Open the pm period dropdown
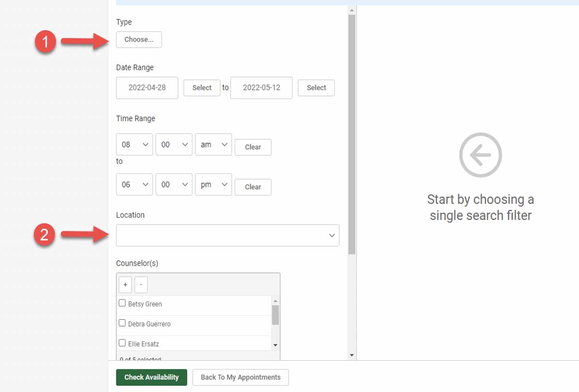The height and width of the screenshot is (392, 579). tap(214, 184)
